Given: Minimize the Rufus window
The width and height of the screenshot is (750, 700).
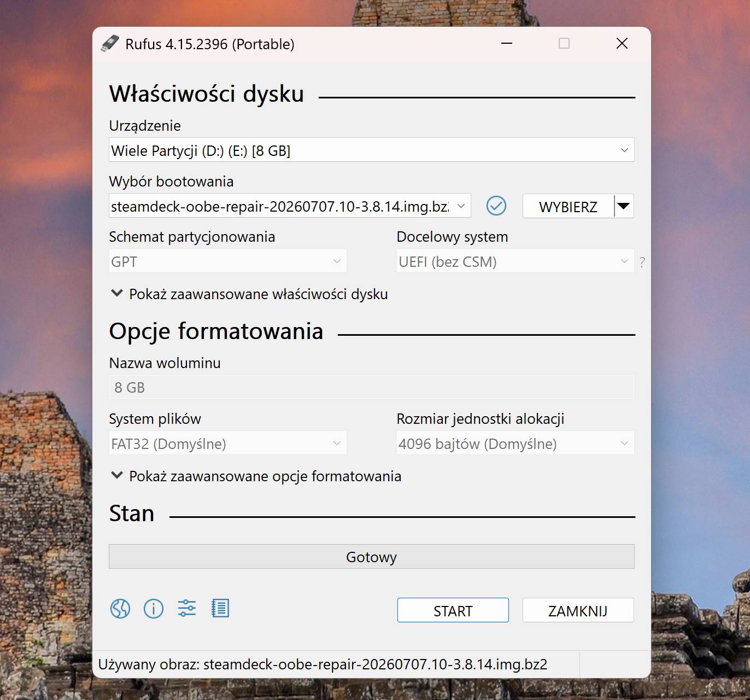Looking at the screenshot, I should (x=507, y=43).
